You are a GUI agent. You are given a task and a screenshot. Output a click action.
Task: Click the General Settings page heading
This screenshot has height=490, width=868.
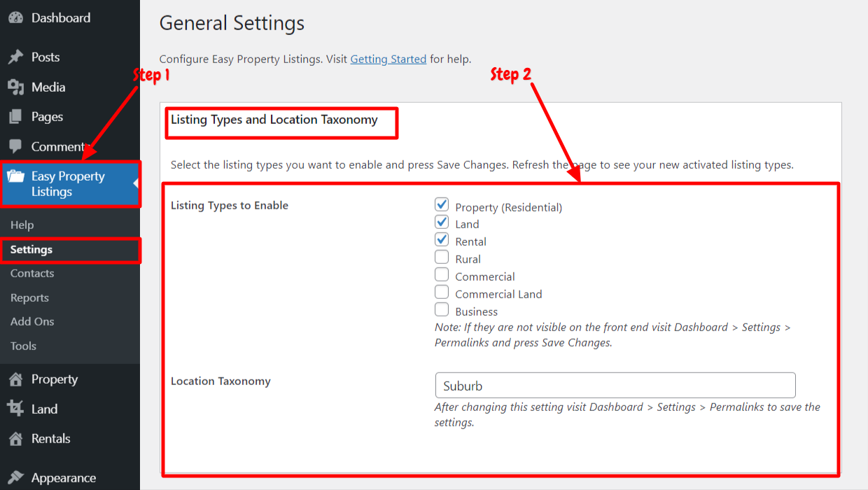pos(232,24)
